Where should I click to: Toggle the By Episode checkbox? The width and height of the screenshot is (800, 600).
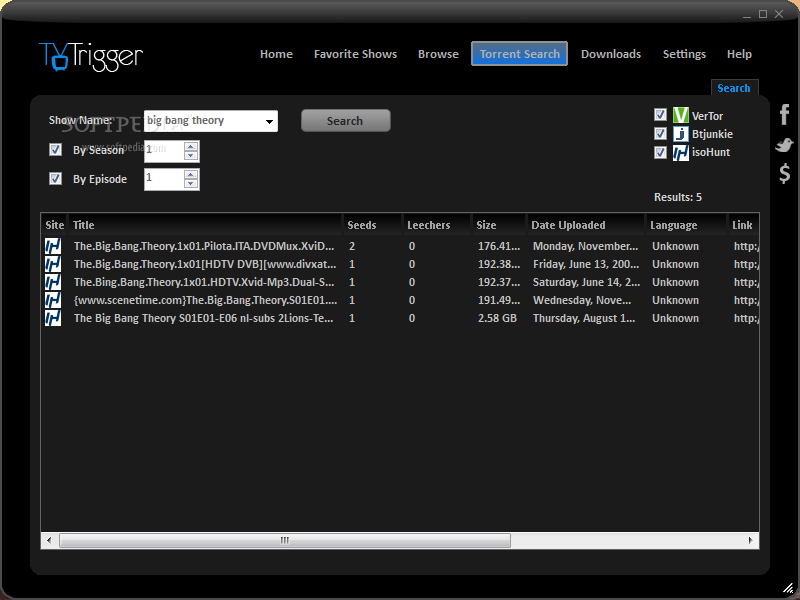(x=55, y=179)
